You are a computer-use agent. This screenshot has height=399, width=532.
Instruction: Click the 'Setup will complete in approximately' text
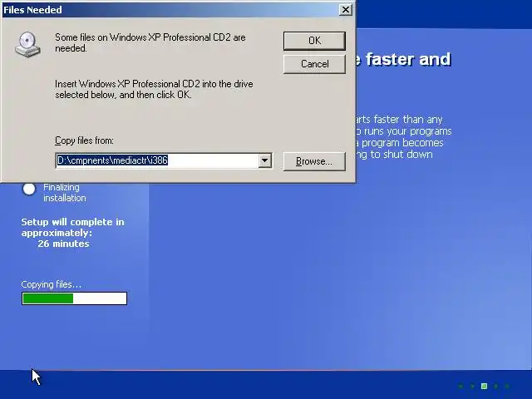[x=72, y=227]
